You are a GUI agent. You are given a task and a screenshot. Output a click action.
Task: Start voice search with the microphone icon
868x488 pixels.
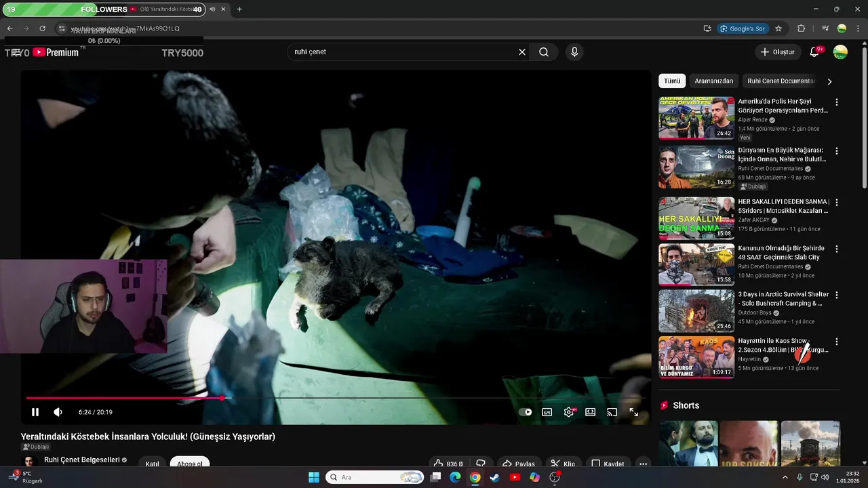[574, 52]
